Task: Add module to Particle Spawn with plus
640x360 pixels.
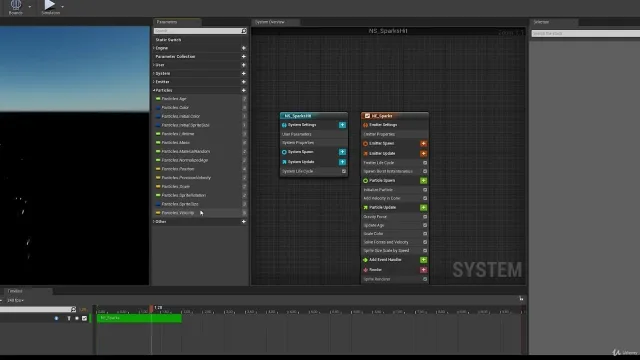Action: pyautogui.click(x=423, y=180)
